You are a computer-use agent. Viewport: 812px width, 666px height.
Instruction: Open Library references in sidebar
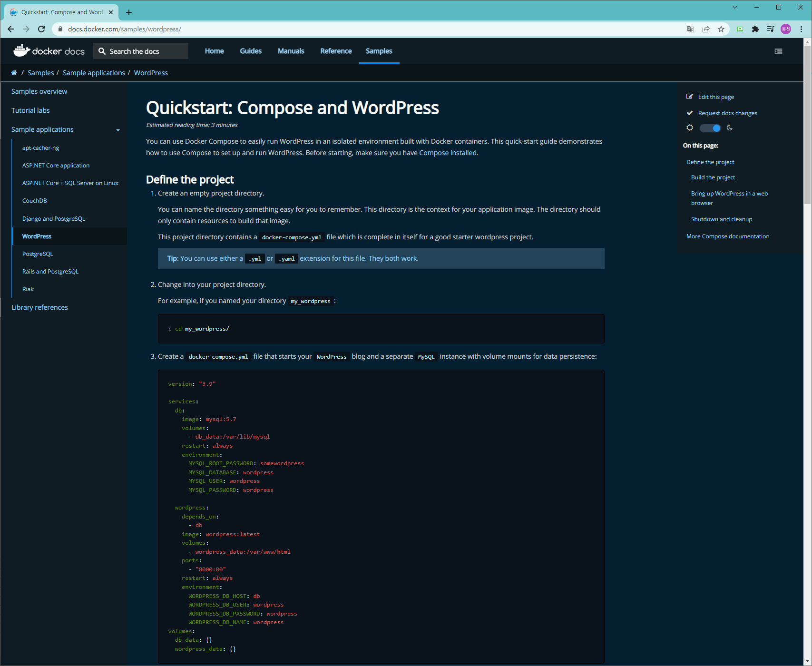click(39, 307)
